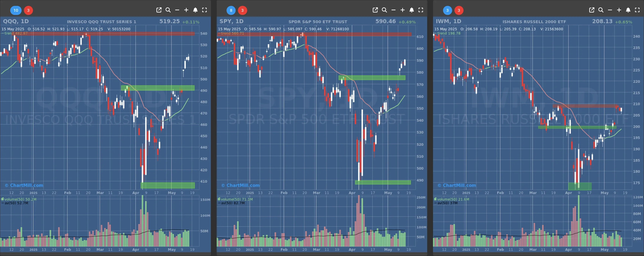Open ChartMill.com link on IWM chart
The width and height of the screenshot is (644, 256).
tap(457, 185)
